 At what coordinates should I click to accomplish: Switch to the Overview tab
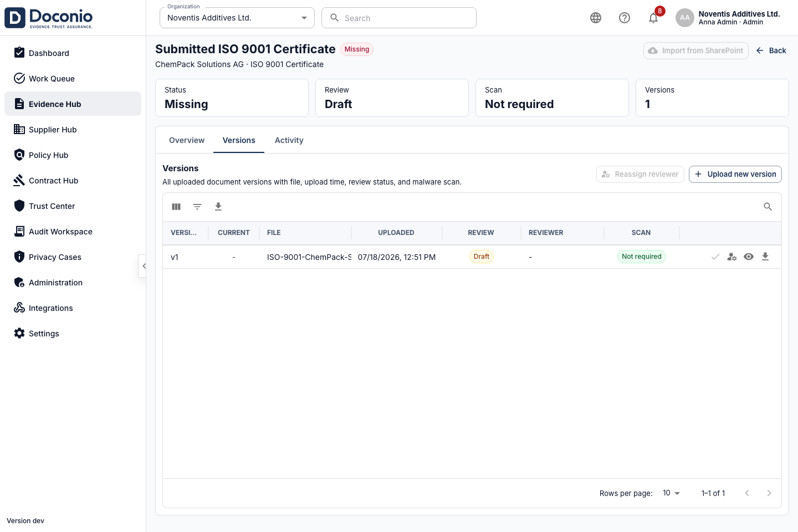tap(187, 140)
